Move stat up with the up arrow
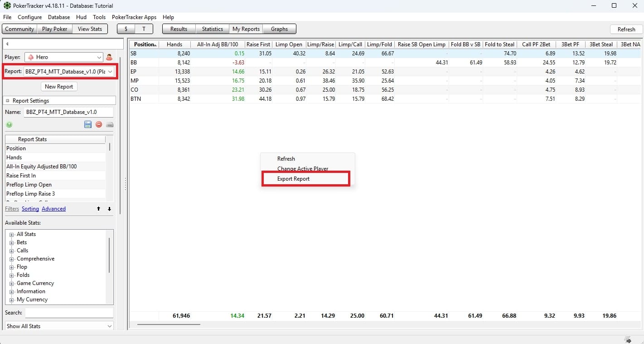Image resolution: width=644 pixels, height=344 pixels. 98,209
